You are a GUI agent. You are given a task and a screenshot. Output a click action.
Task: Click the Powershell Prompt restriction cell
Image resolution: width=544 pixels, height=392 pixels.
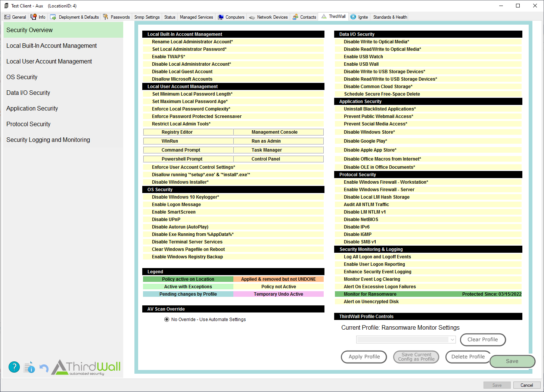(x=189, y=159)
